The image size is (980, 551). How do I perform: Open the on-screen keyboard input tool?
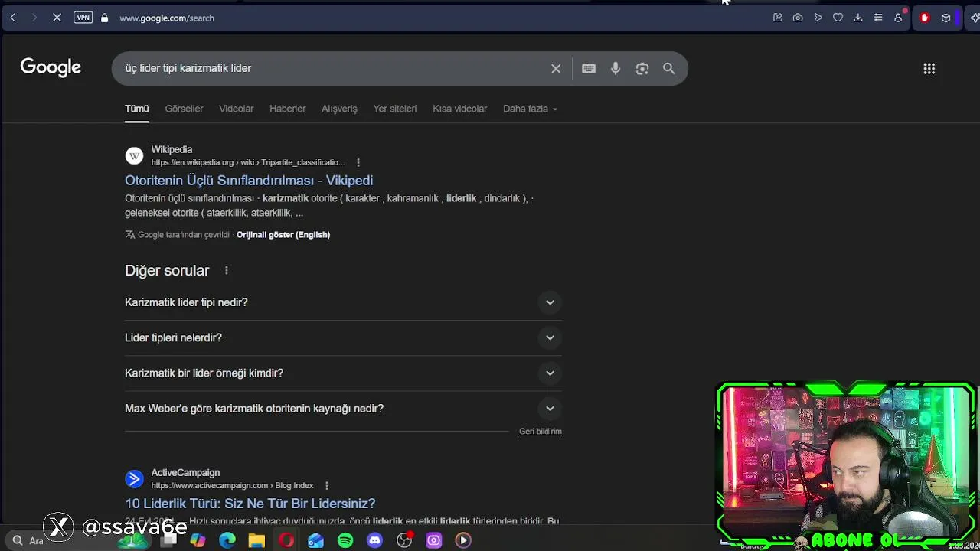589,69
